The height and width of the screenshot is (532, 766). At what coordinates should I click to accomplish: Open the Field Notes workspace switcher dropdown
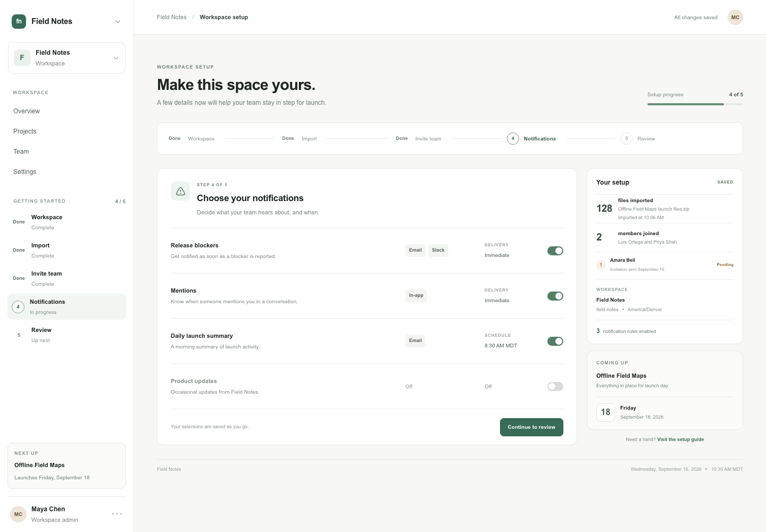[66, 58]
